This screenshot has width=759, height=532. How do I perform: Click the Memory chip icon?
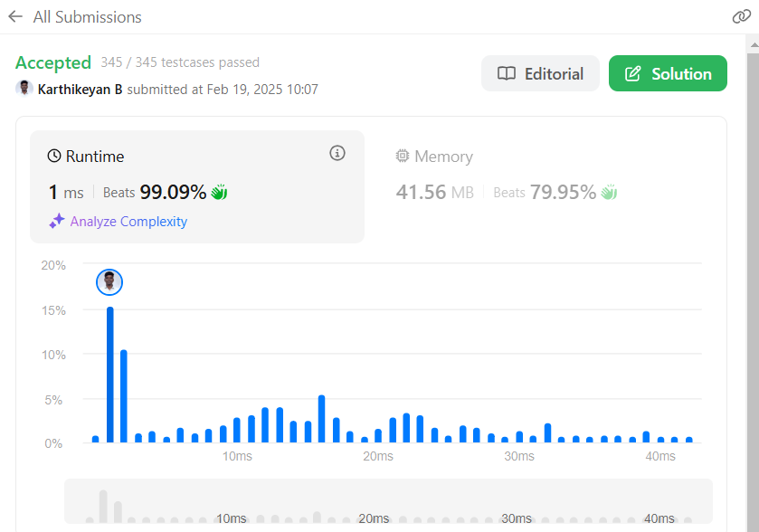(403, 157)
